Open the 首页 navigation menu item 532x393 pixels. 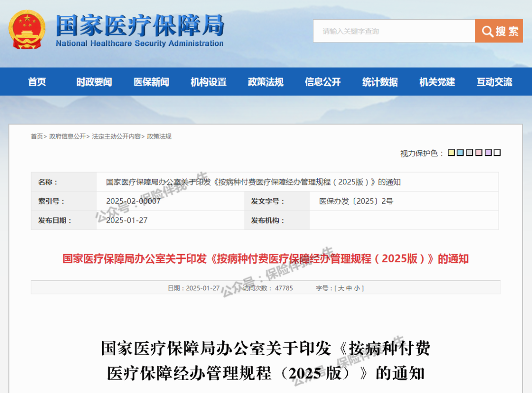(37, 82)
